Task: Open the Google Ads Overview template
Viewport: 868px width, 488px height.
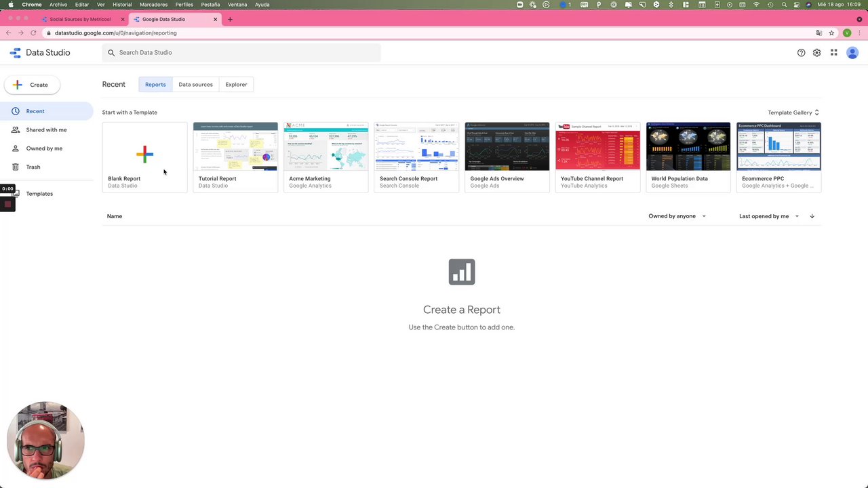Action: click(507, 157)
